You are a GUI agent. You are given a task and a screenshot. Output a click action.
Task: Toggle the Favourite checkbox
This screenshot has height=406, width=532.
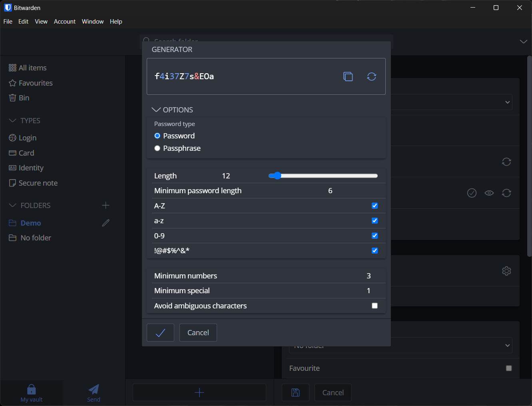coord(509,368)
